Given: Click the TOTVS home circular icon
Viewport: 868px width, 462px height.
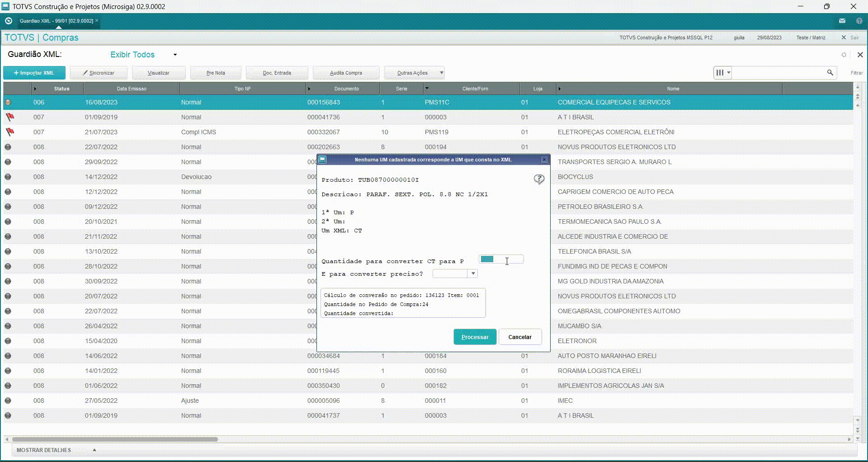Looking at the screenshot, I should (x=8, y=21).
